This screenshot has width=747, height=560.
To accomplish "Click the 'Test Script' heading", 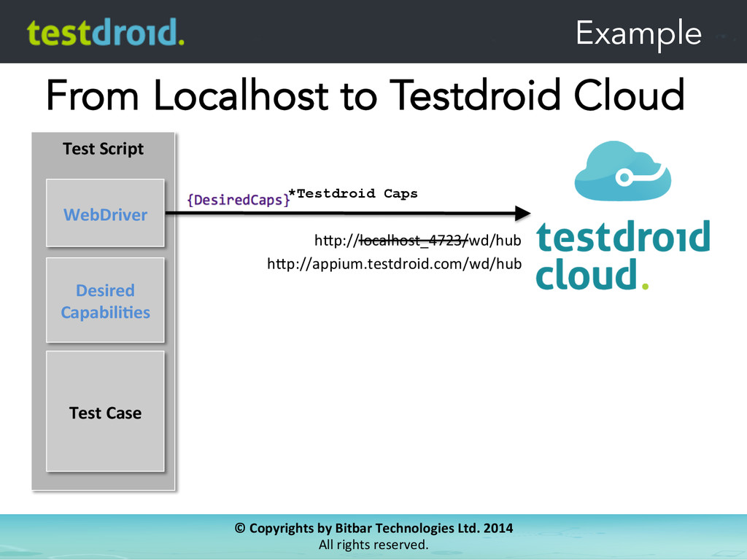I will tap(103, 149).
